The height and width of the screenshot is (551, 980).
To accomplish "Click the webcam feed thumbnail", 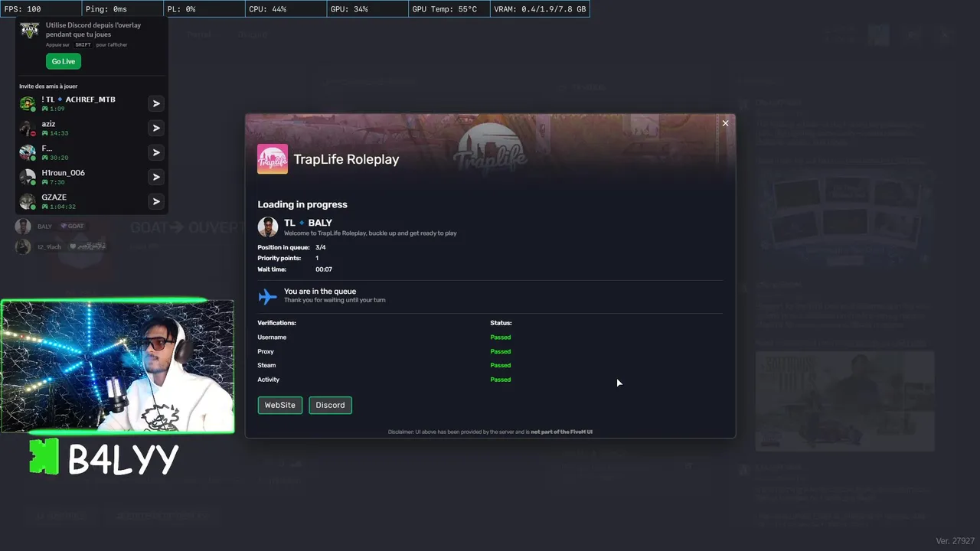I will coord(118,367).
